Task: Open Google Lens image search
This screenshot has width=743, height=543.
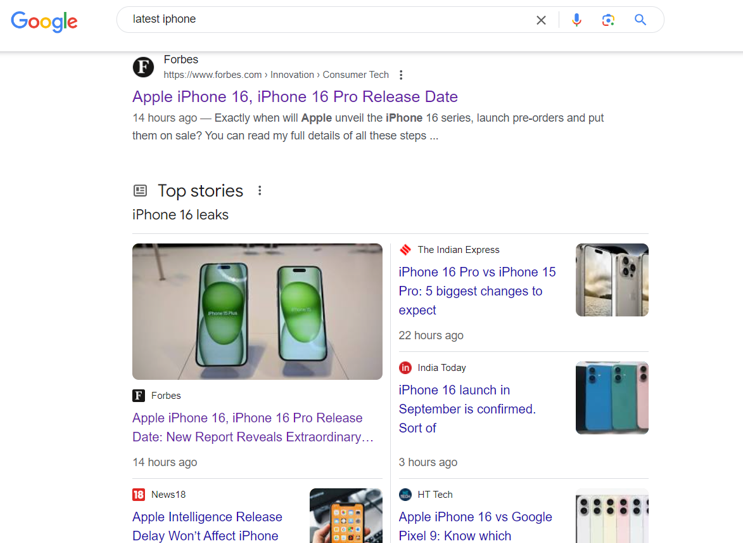Action: [x=608, y=20]
